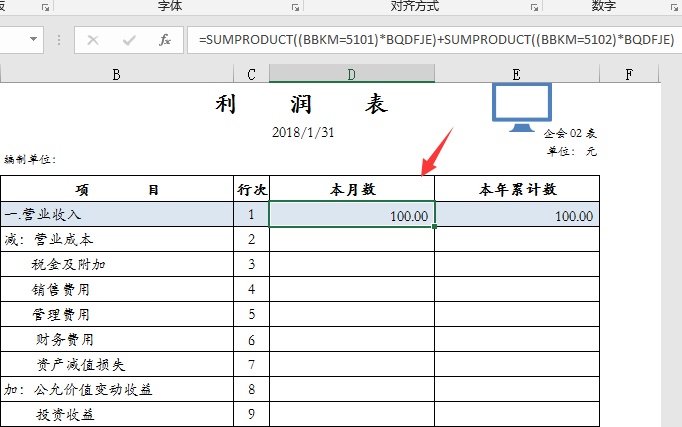Image resolution: width=682 pixels, height=427 pixels.
Task: Cancel formula entry with the X icon
Action: click(x=93, y=40)
